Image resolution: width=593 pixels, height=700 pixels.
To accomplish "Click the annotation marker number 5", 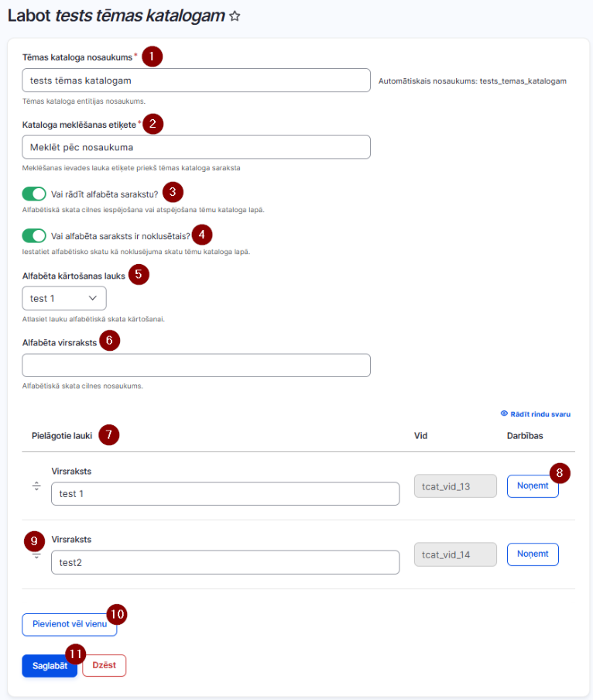I will coord(139,274).
